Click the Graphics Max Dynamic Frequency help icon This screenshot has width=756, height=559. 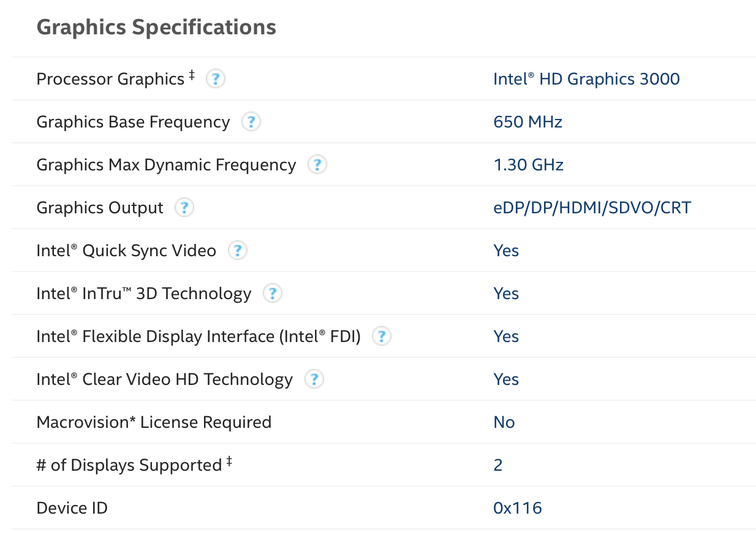point(317,164)
